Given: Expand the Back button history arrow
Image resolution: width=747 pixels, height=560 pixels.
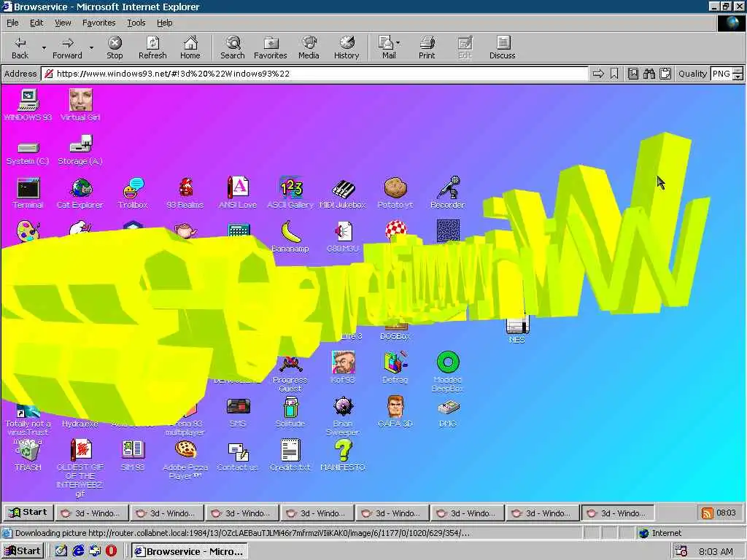Looking at the screenshot, I should click(x=44, y=47).
